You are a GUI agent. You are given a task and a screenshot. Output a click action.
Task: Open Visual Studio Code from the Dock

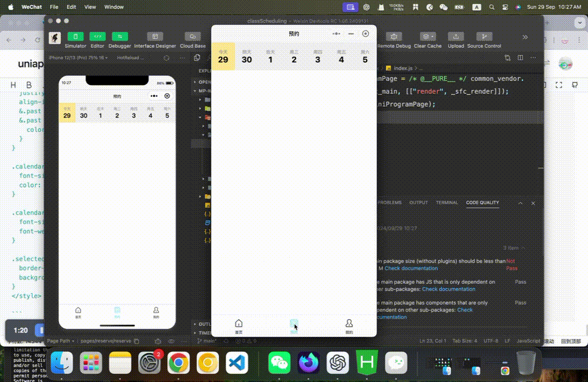237,363
